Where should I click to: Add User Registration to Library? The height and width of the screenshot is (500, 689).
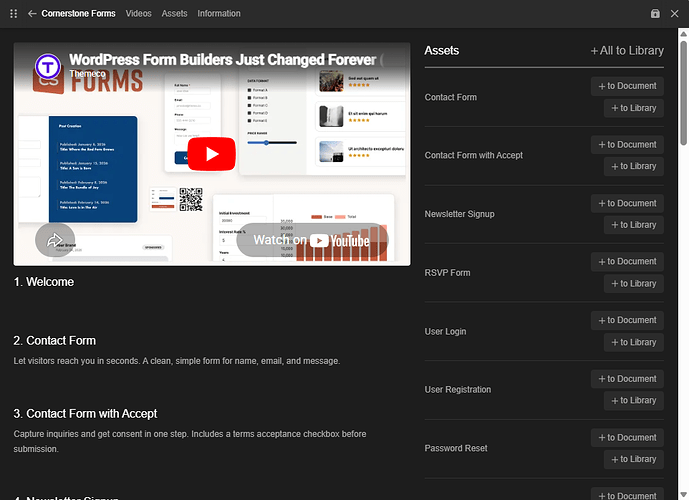tap(634, 401)
